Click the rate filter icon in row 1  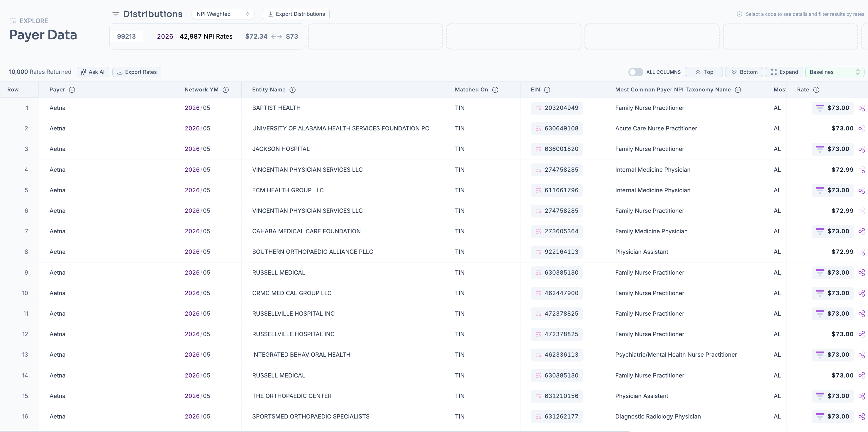820,108
